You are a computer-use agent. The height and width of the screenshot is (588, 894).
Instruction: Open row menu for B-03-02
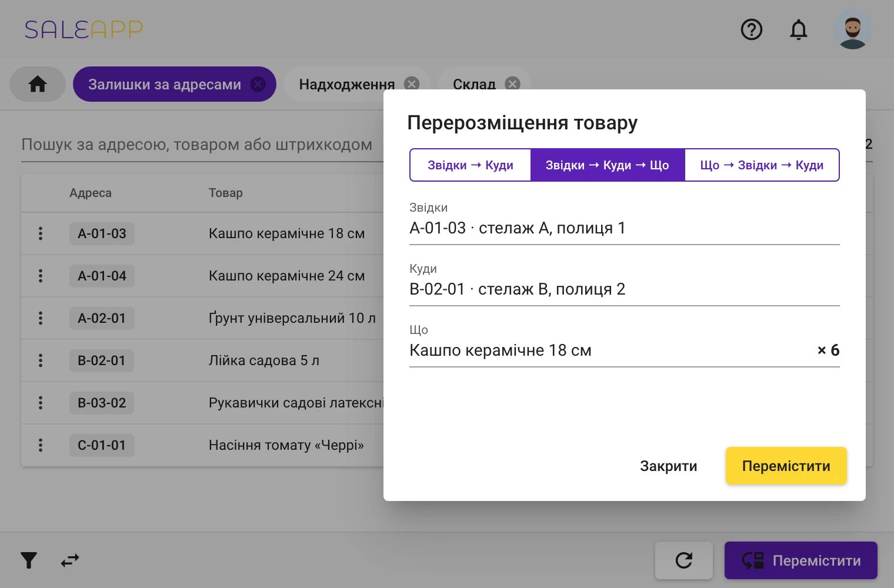pos(41,403)
